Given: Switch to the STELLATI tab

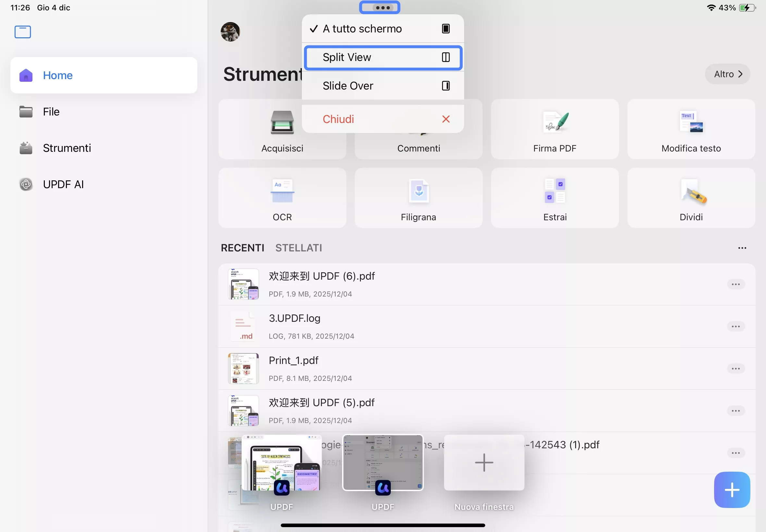Looking at the screenshot, I should coord(298,248).
